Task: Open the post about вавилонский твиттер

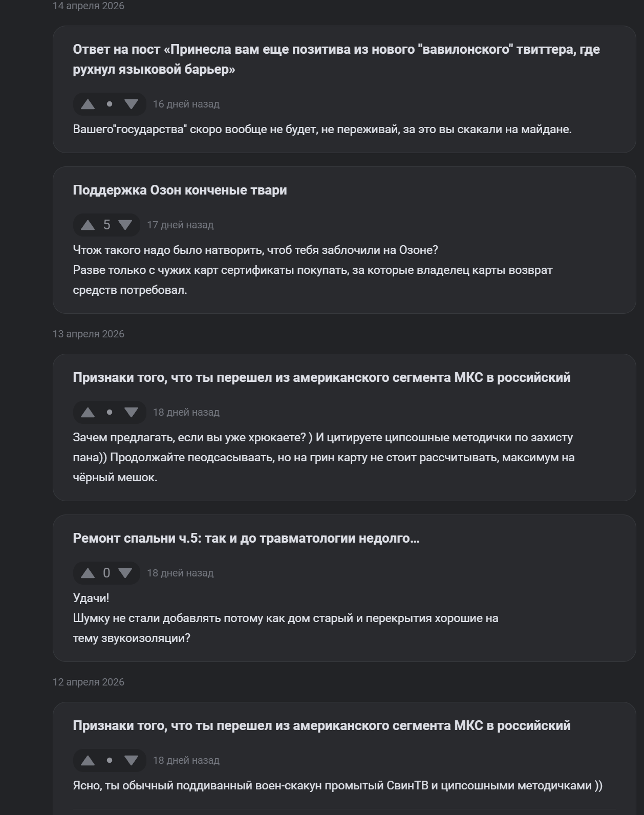Action: pyautogui.click(x=336, y=59)
